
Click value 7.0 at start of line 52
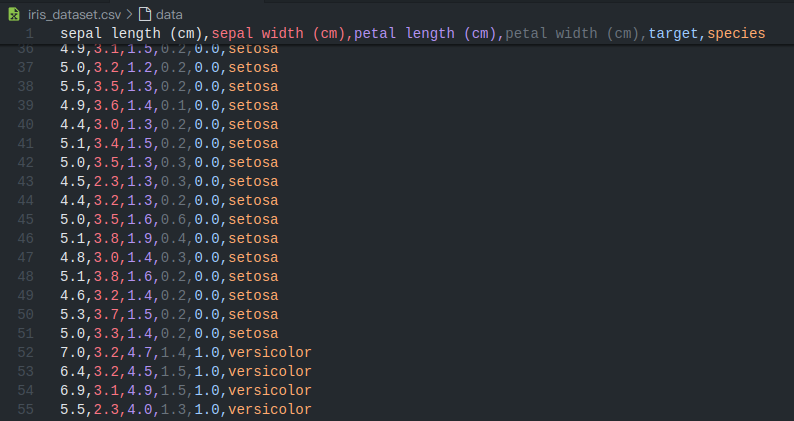(72, 353)
